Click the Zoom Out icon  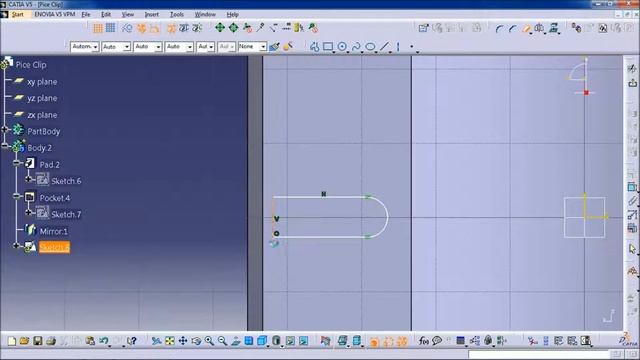222,341
